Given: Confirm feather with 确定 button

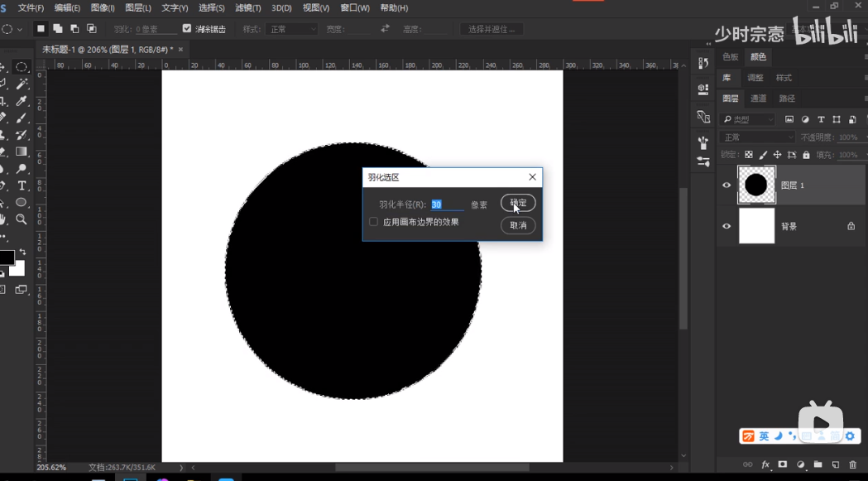Looking at the screenshot, I should click(x=518, y=203).
